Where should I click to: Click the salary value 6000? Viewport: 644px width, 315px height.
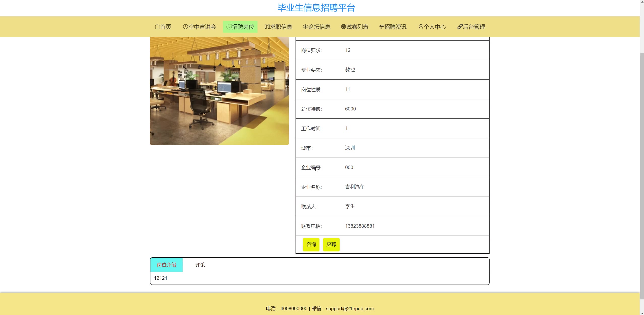[350, 109]
